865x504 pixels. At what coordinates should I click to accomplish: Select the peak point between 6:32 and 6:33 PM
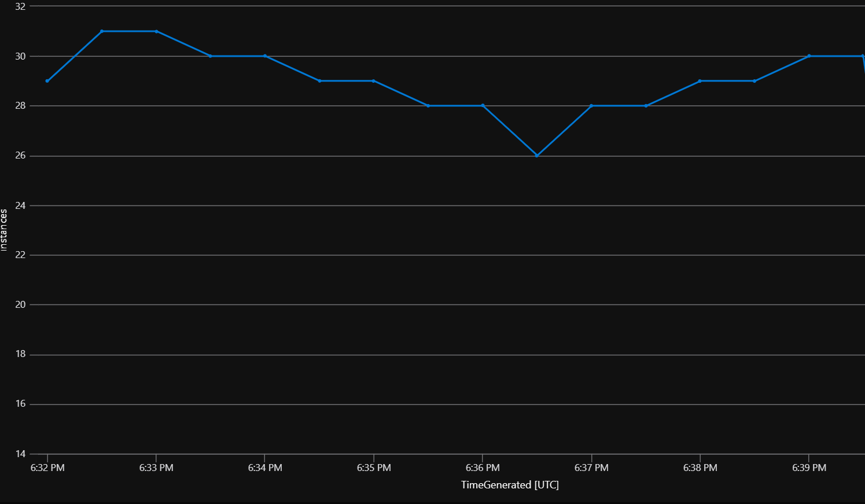point(102,31)
